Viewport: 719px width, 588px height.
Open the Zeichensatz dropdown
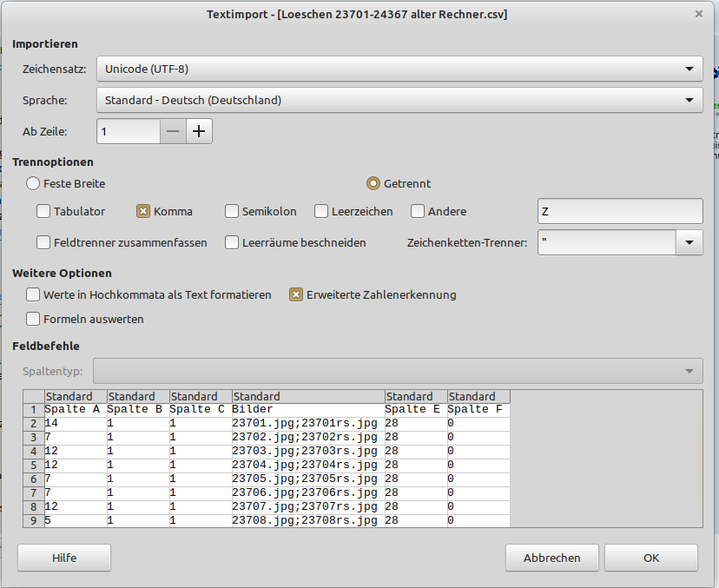click(x=399, y=69)
